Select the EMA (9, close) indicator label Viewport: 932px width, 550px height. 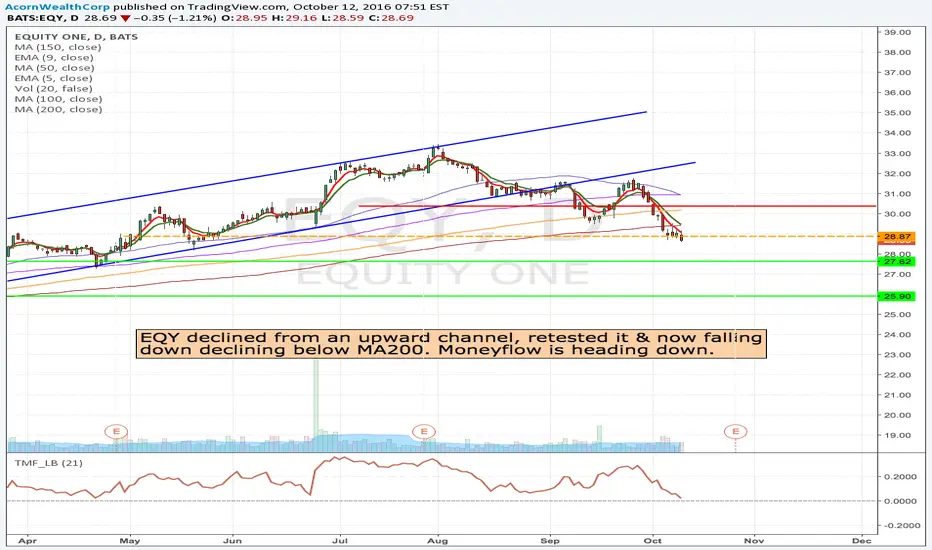click(54, 58)
